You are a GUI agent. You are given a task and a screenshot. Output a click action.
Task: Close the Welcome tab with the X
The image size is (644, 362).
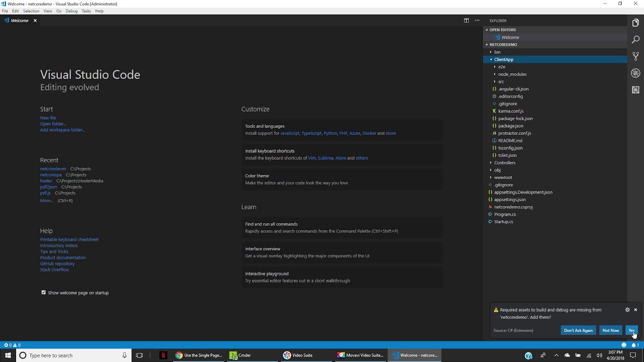tap(35, 21)
